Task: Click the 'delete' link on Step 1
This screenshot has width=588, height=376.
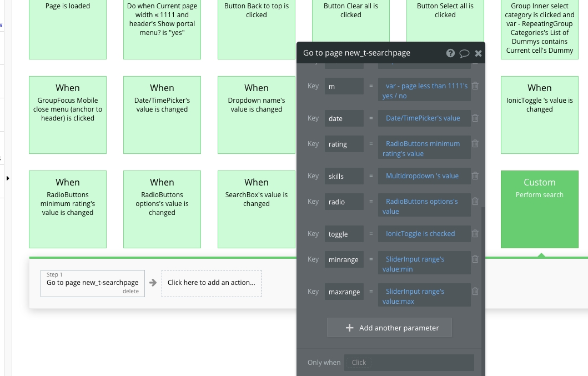Action: click(x=130, y=291)
